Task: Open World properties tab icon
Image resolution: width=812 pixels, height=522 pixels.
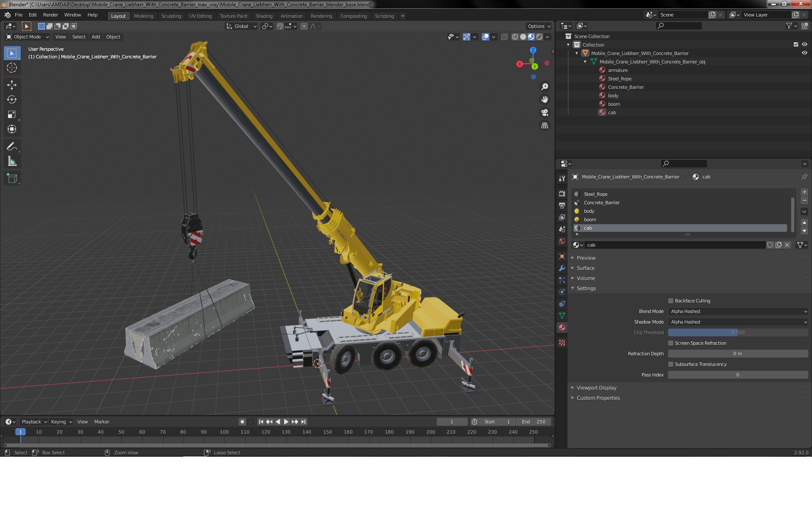Action: tap(562, 241)
